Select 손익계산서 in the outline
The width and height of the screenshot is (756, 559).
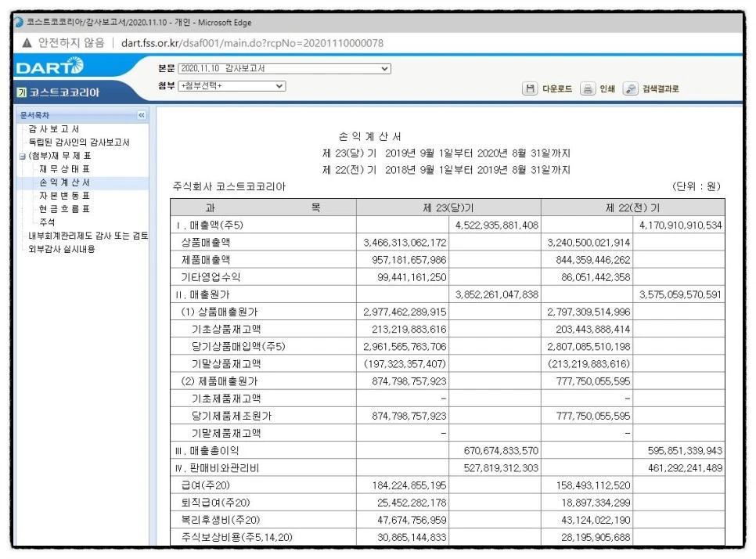[x=64, y=182]
